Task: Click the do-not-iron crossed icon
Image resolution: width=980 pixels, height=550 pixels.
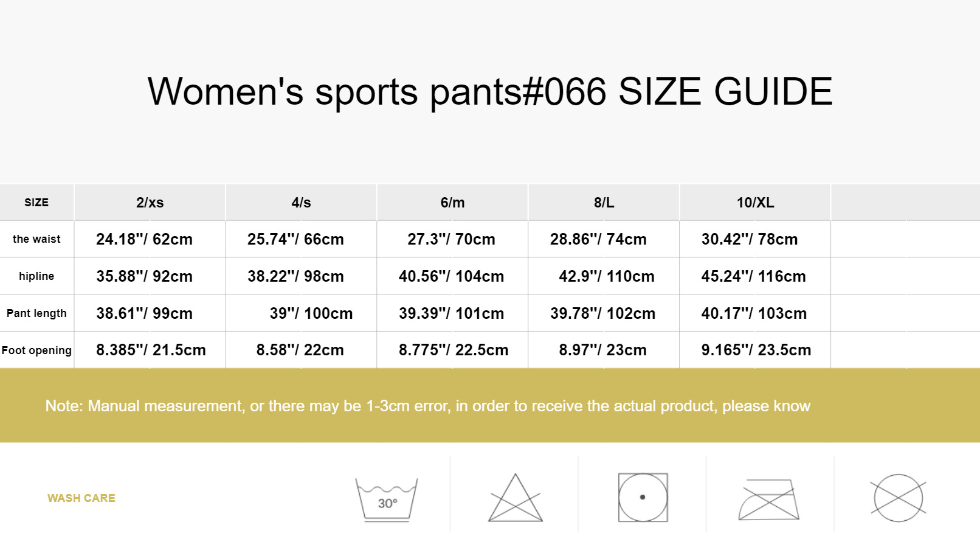Action: 769,500
